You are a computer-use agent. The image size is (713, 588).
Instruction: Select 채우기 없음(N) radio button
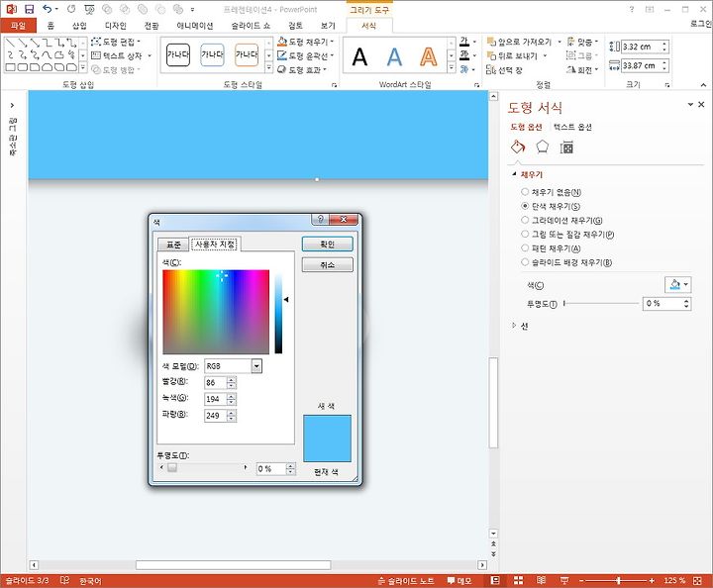click(525, 192)
